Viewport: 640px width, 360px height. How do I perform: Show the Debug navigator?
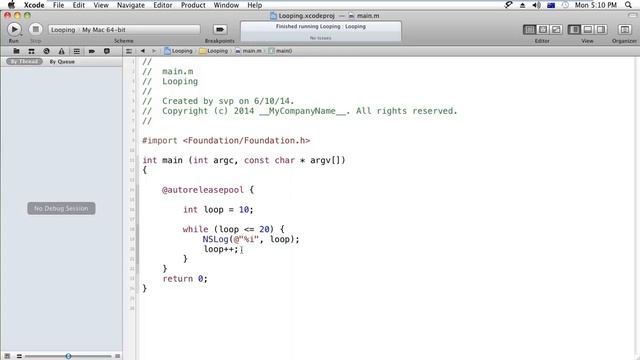pos(76,51)
